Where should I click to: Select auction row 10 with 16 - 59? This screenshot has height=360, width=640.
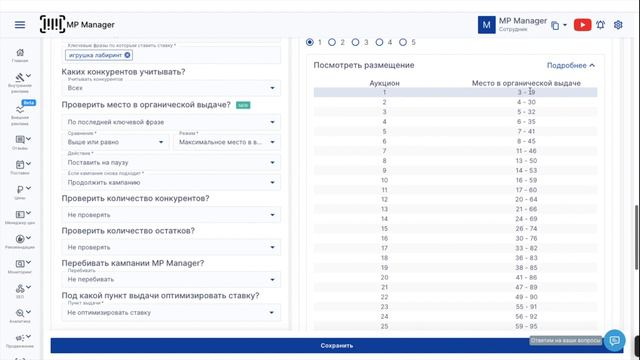coord(456,180)
